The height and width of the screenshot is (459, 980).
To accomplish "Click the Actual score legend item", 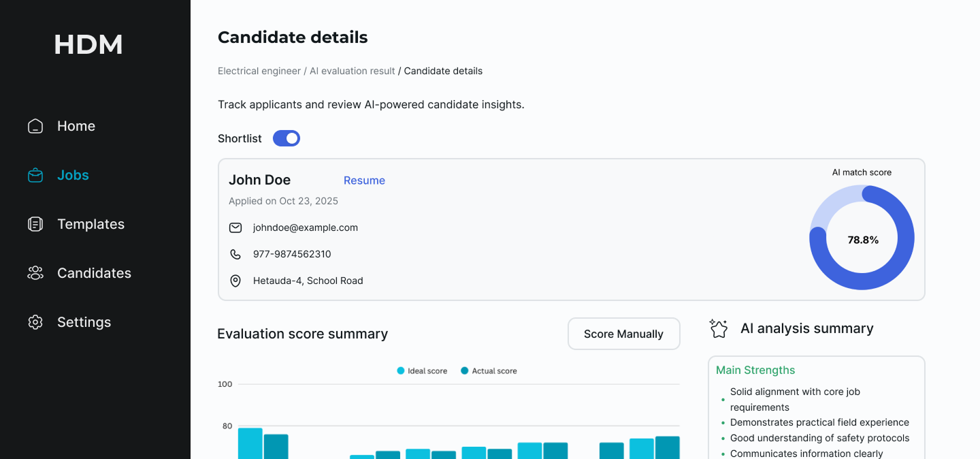I will click(x=488, y=370).
